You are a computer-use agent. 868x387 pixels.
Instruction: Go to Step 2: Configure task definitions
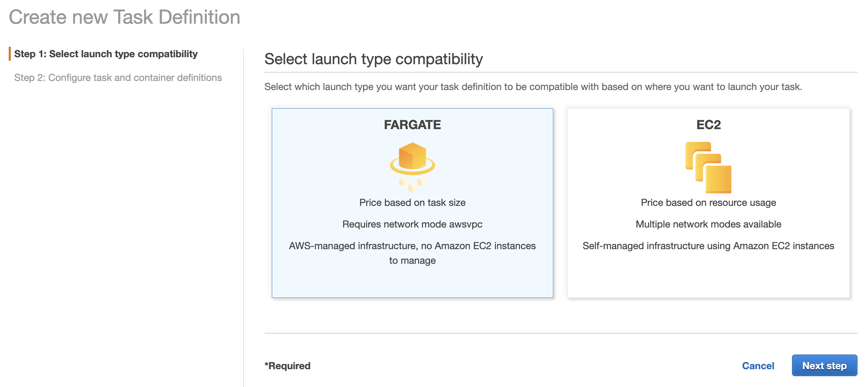118,77
